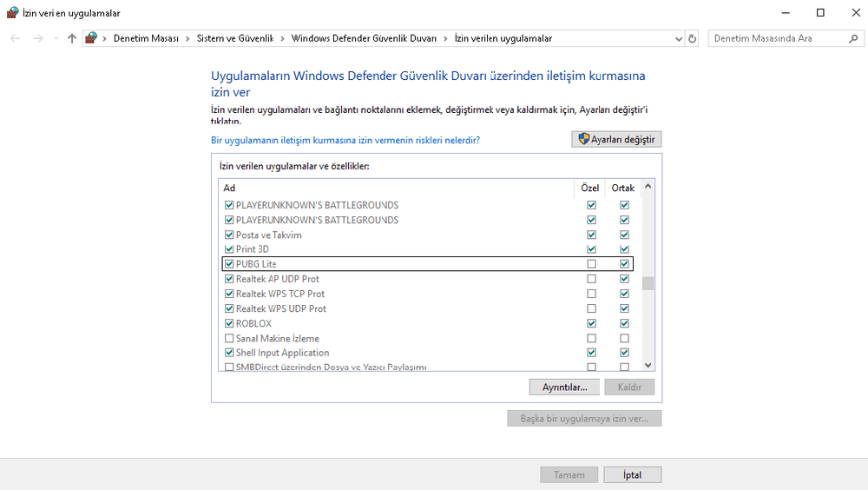Screen dimensions: 868x490
Task: Toggle Shell Input Application Ortak checkbox
Action: pos(624,353)
